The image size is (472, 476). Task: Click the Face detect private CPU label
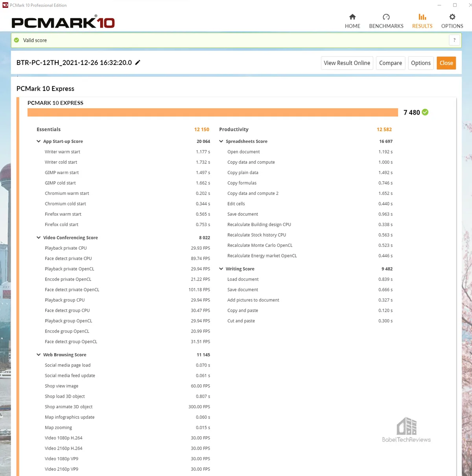point(68,259)
